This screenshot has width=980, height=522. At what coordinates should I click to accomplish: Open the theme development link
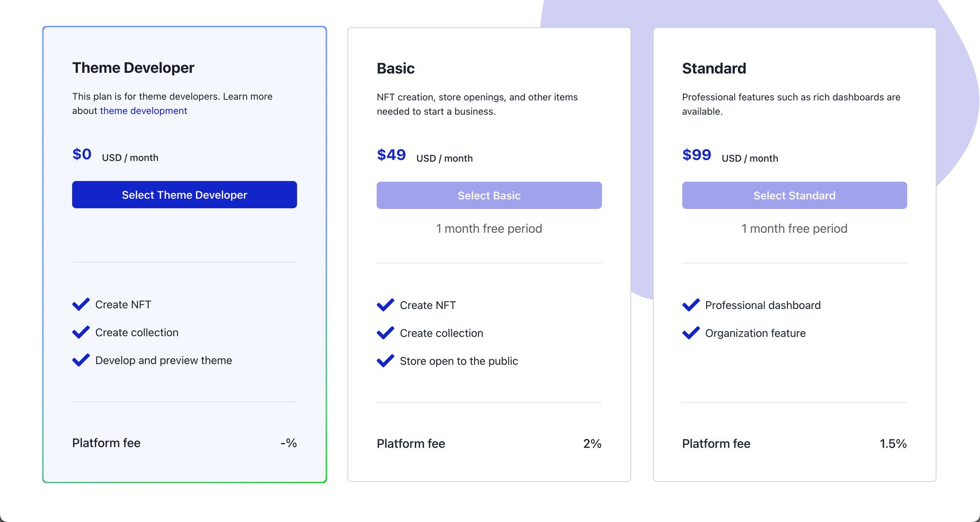[x=143, y=111]
